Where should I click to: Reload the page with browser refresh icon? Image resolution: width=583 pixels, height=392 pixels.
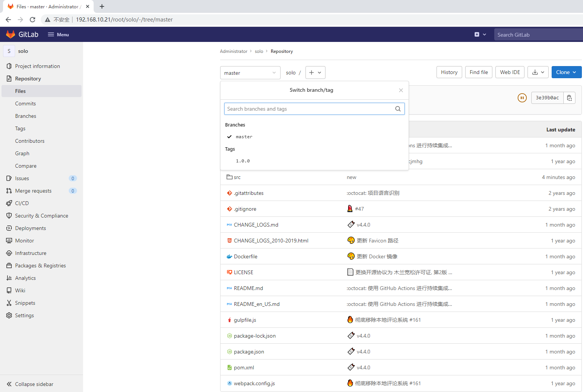point(32,20)
